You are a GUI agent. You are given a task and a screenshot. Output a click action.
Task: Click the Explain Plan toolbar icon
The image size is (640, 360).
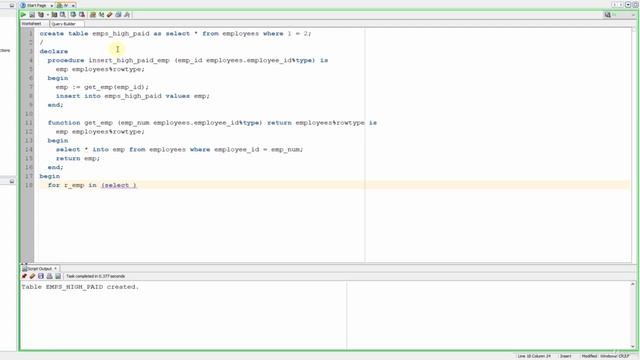41,15
